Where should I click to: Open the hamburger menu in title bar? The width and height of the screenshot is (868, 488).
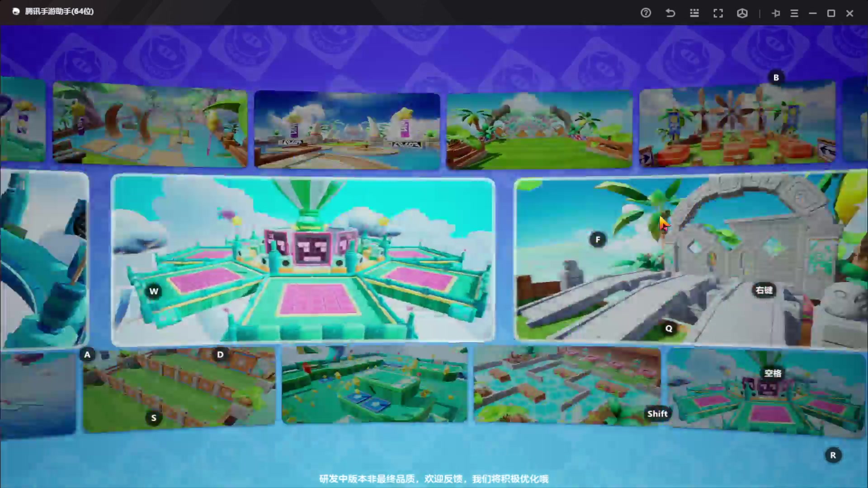[794, 13]
